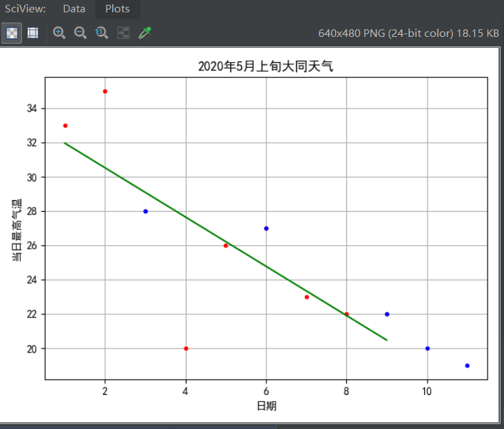Click the plot title 2020年5月上旬大同天气
The image size is (504, 429).
tap(266, 66)
